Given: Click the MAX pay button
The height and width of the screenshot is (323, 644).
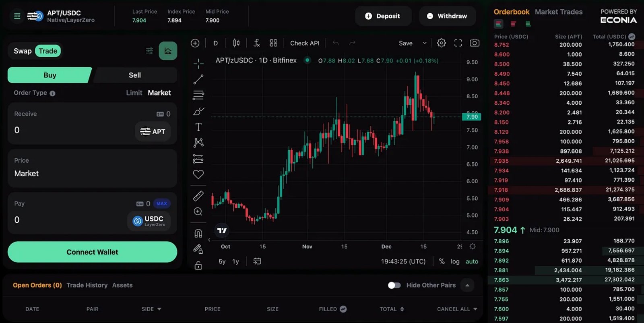Looking at the screenshot, I should 162,204.
